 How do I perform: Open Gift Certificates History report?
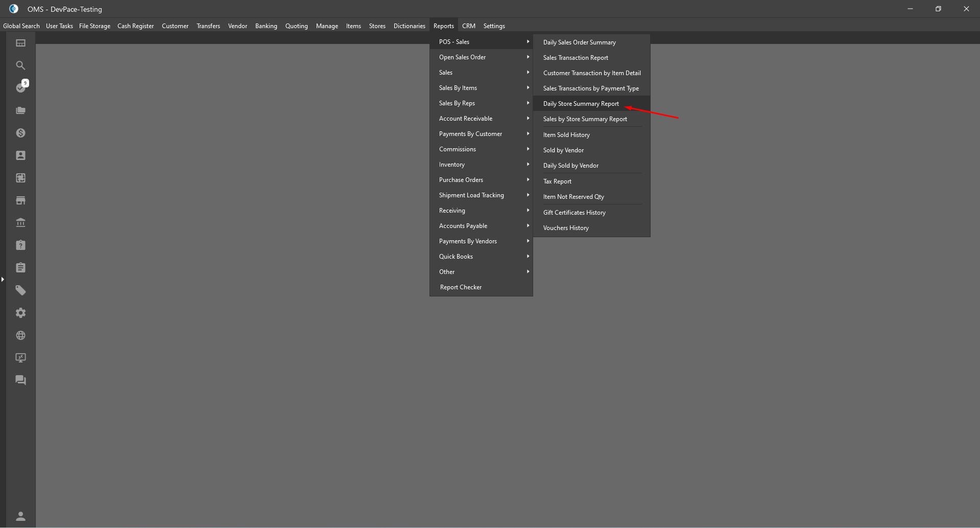591,213
